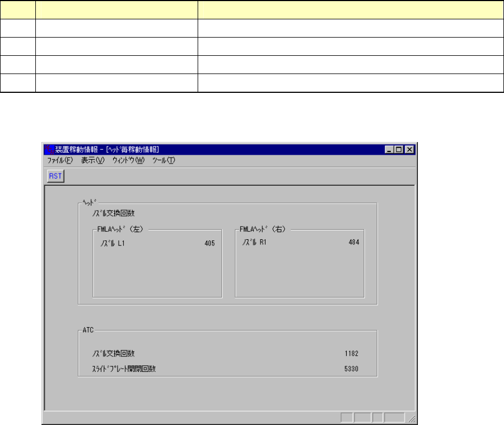This screenshot has height=425, width=504.
Task: Select the スライドプレート開閉回数 label
Action: [124, 369]
